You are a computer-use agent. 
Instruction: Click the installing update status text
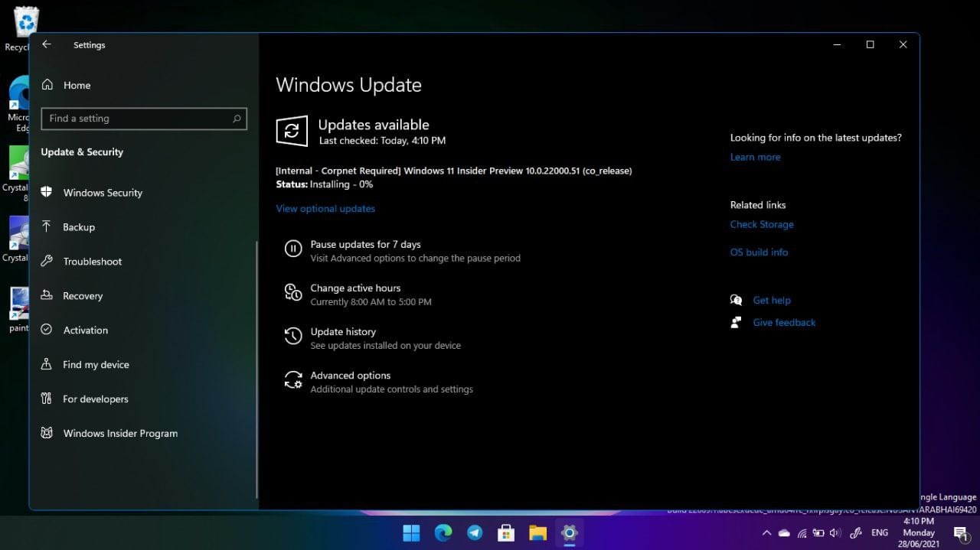pos(325,184)
